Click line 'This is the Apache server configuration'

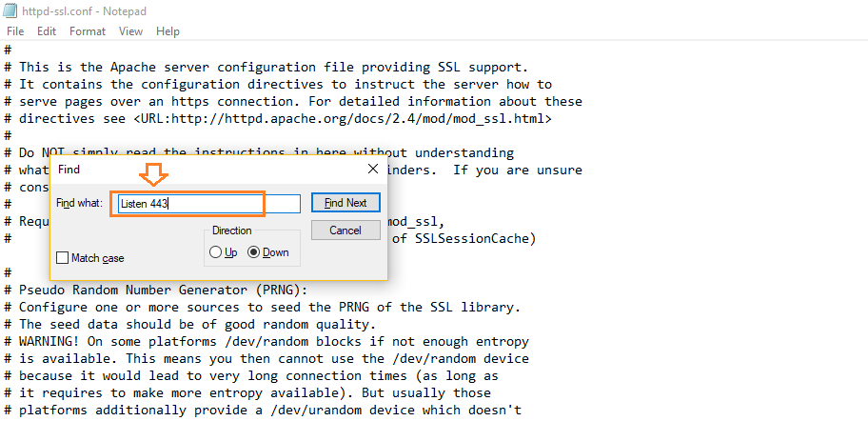point(266,68)
